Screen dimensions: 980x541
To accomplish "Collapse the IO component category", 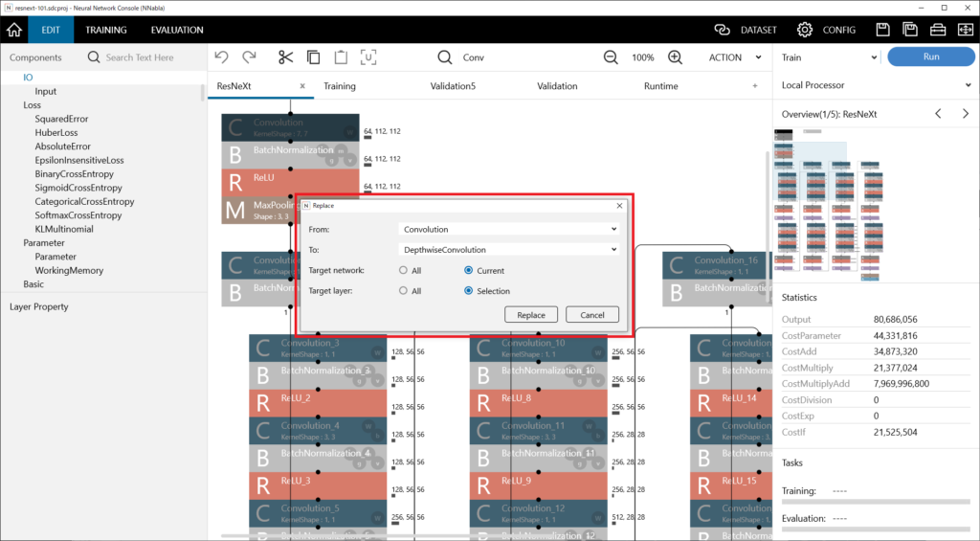I will (28, 77).
